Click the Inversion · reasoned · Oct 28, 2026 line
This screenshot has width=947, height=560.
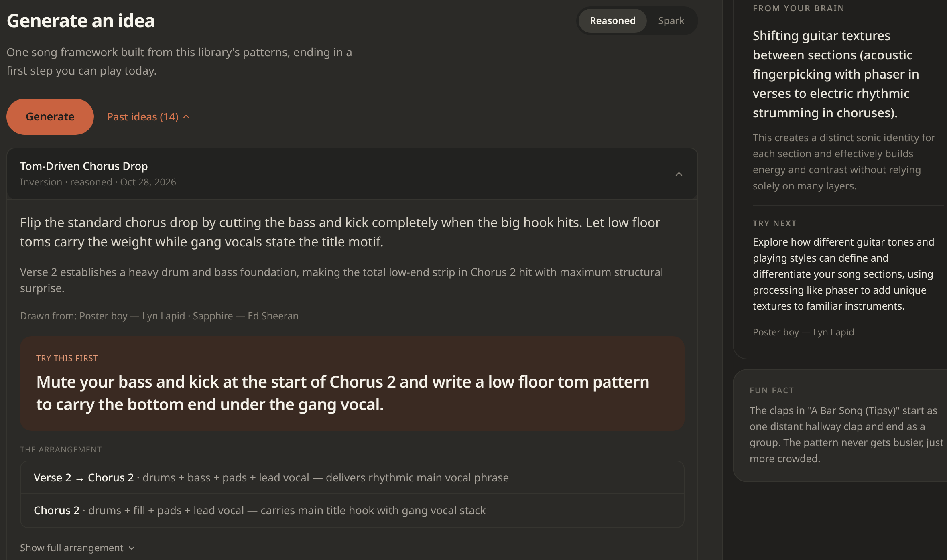pos(98,182)
